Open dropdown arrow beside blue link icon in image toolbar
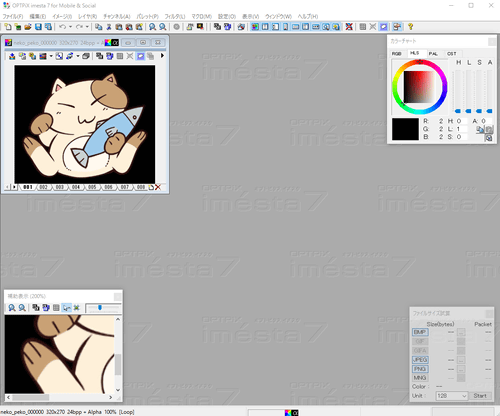The image size is (500, 416). point(78,56)
